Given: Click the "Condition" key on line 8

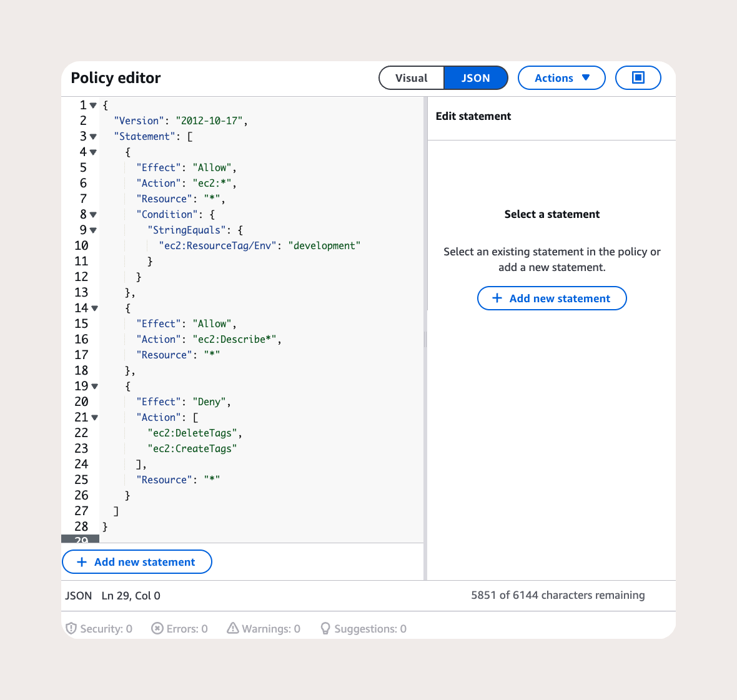Looking at the screenshot, I should tap(167, 215).
